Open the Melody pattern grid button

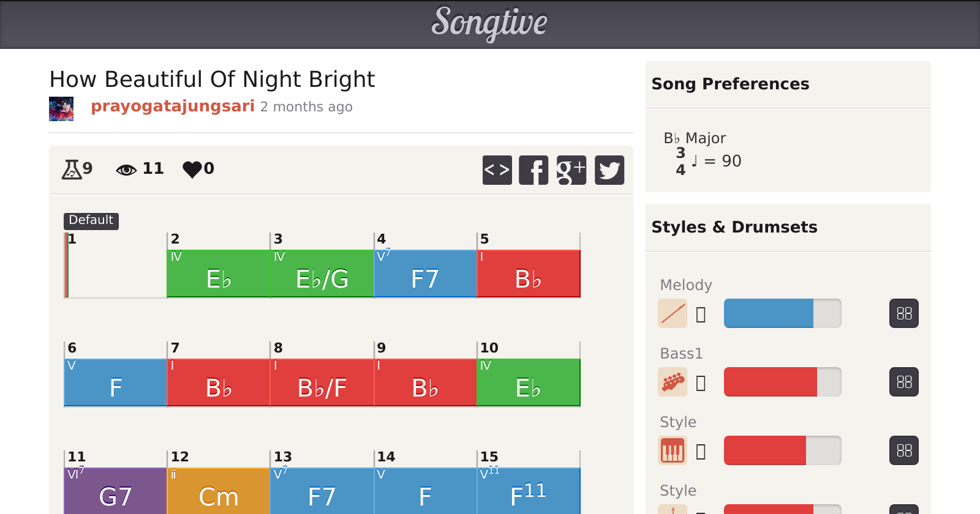[903, 314]
